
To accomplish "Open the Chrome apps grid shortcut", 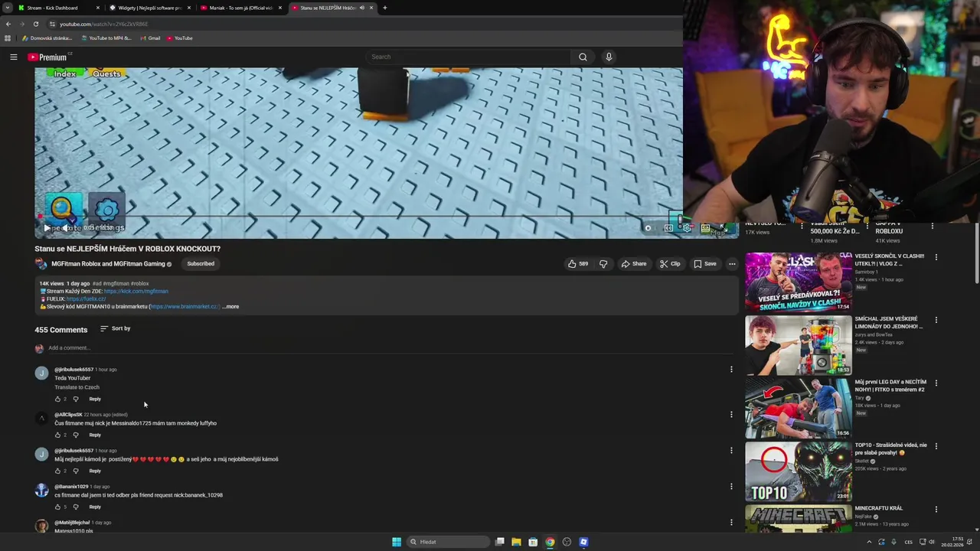I will pos(8,38).
